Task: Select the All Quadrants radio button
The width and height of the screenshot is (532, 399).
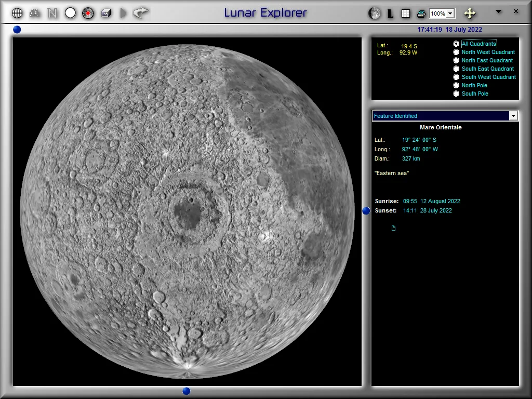Action: [456, 44]
